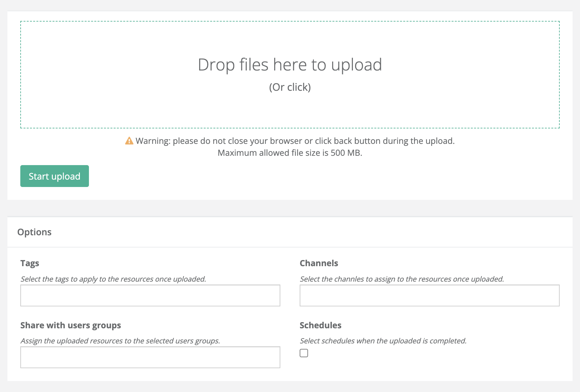This screenshot has height=392, width=580.
Task: Click the Channels field help description
Action: 402,279
